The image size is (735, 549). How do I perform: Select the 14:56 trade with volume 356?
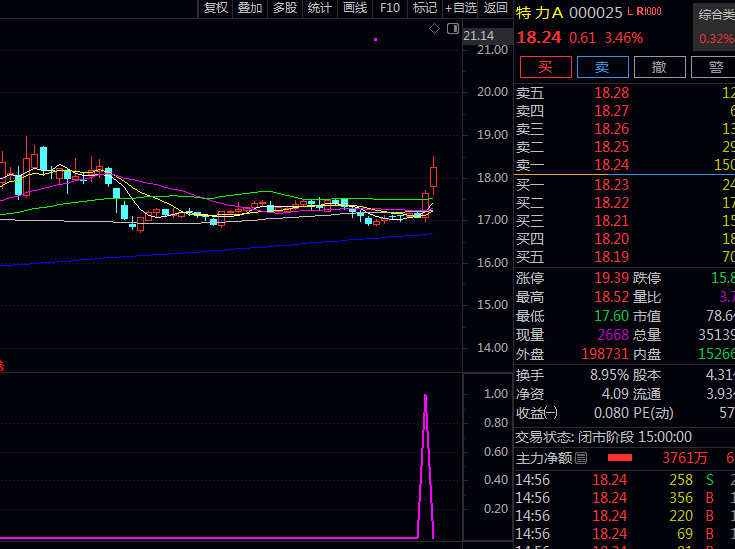click(624, 498)
